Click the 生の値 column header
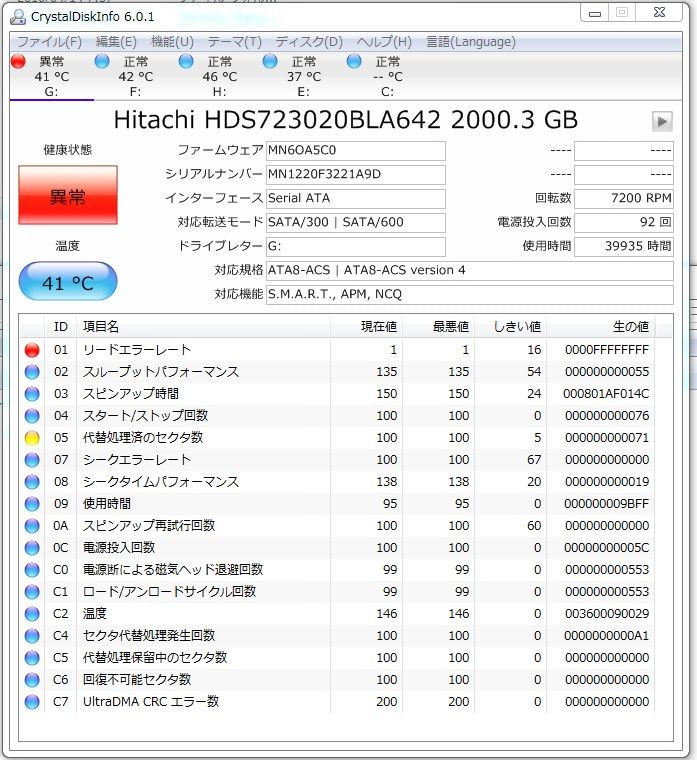Screen dimensions: 697x760 point(601,327)
